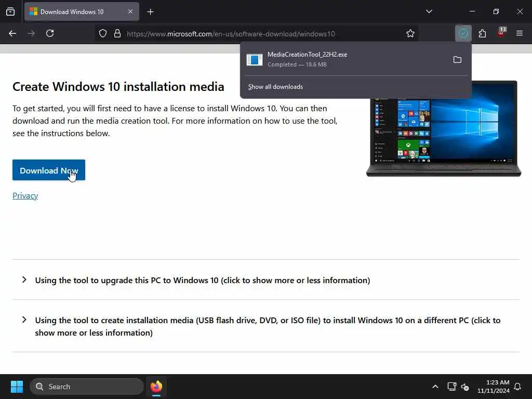This screenshot has width=532, height=399.
Task: Open the list all tabs dropdown
Action: (429, 11)
